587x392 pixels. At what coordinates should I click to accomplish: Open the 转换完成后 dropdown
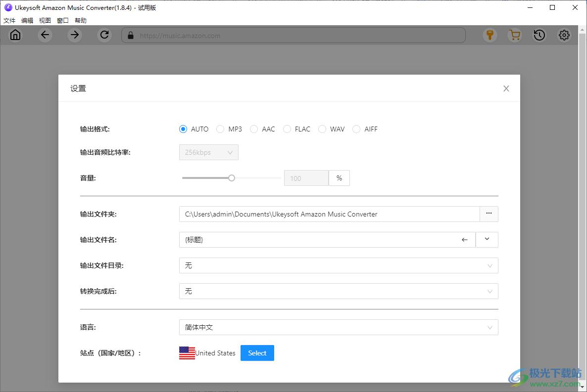(339, 291)
